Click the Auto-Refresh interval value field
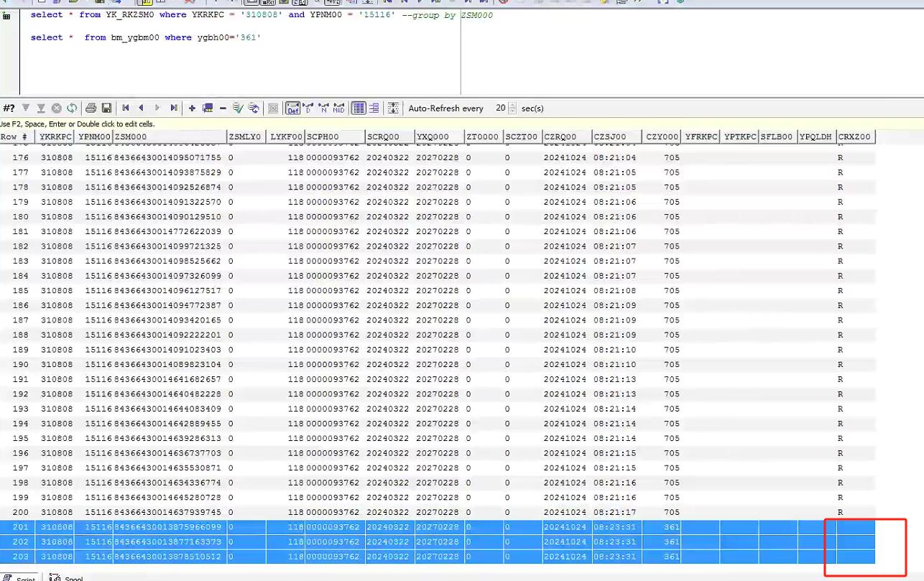 (499, 108)
